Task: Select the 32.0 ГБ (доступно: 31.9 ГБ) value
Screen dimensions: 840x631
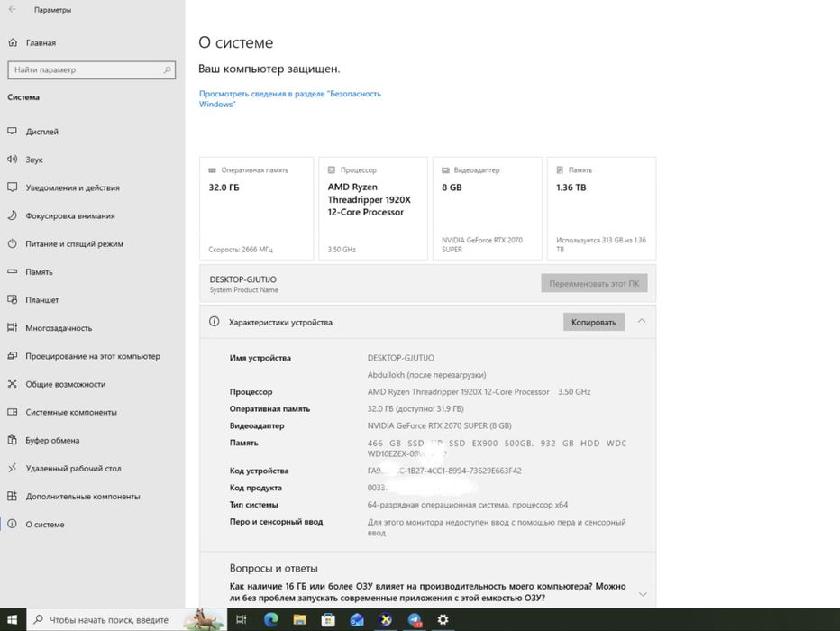Action: pyautogui.click(x=415, y=408)
